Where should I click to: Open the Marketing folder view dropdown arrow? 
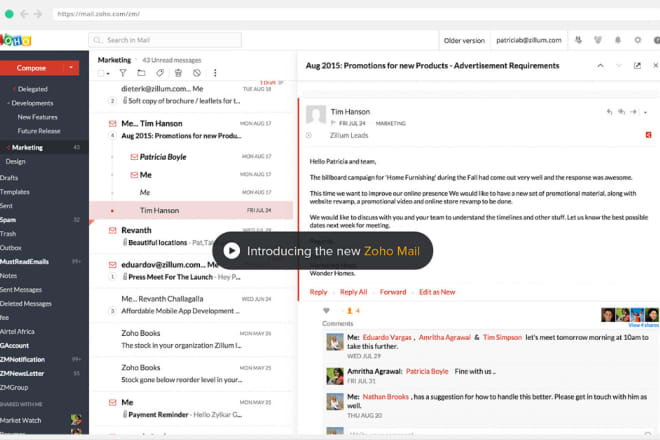click(x=136, y=60)
